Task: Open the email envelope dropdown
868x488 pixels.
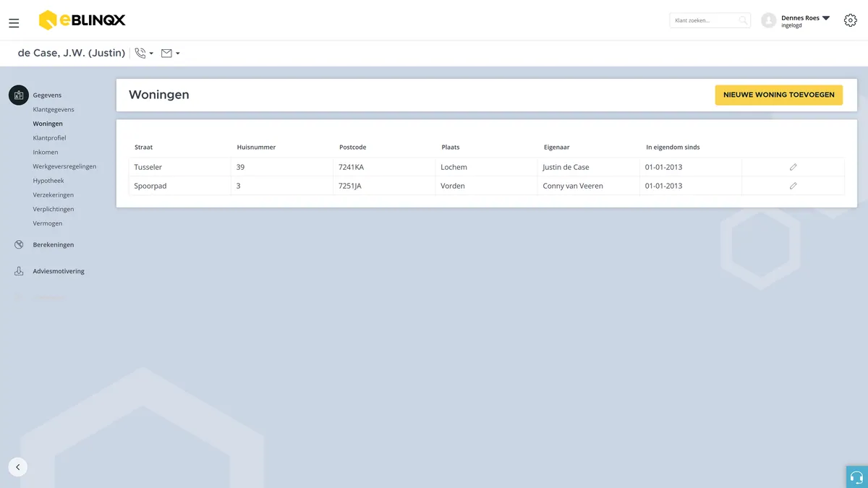Action: [170, 53]
